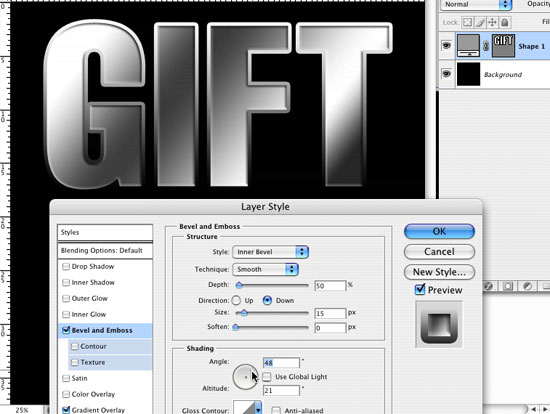Click the Size value field
This screenshot has width=550, height=414.
point(330,313)
